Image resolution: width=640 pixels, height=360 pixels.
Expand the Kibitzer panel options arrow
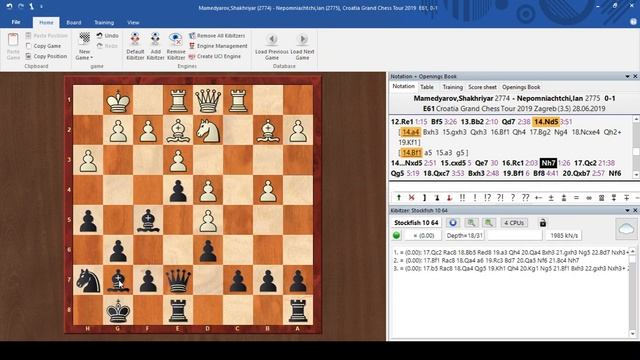(627, 210)
